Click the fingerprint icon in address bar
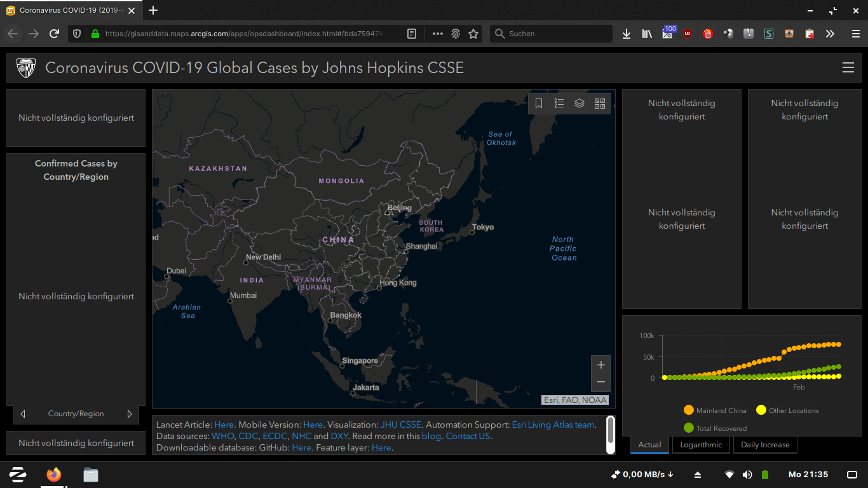The image size is (868, 488). (456, 34)
